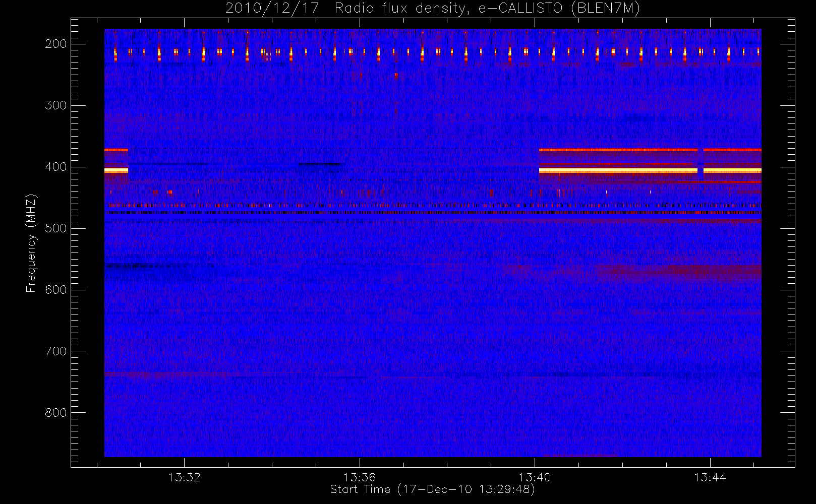
Task: Select the 500 frequency tick label
Action: pyautogui.click(x=55, y=228)
